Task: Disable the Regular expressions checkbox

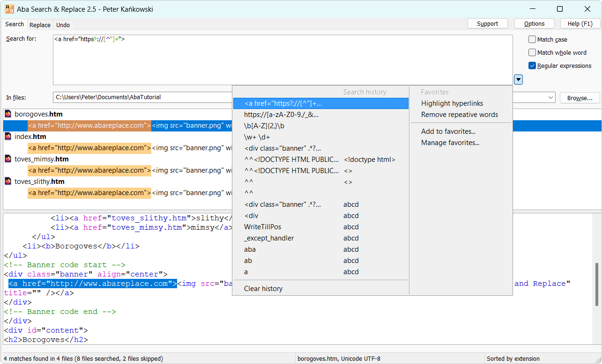Action: coord(532,66)
